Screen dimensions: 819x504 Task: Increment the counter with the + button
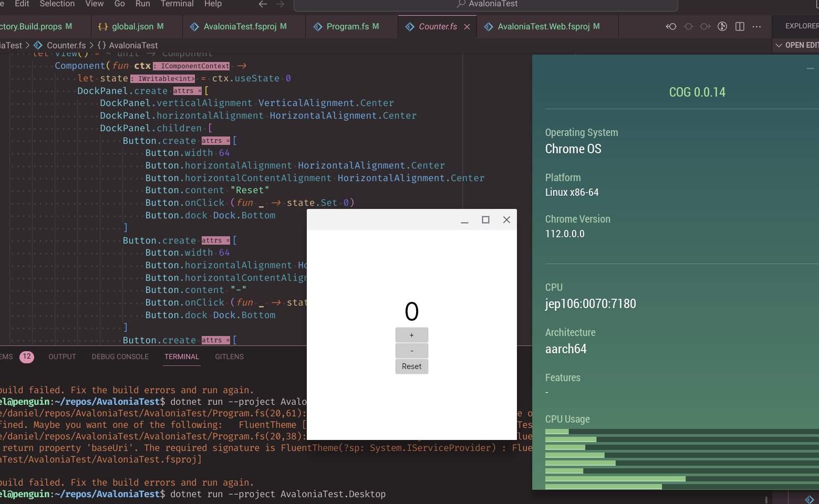click(411, 334)
